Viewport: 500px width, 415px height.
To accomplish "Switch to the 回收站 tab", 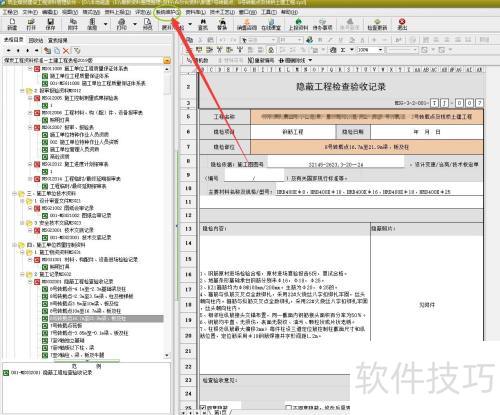I will click(36, 40).
